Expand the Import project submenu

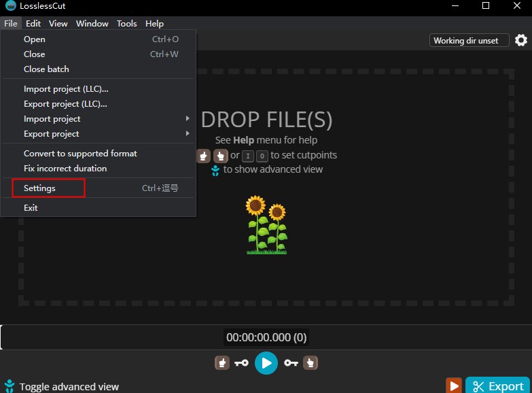coord(99,119)
